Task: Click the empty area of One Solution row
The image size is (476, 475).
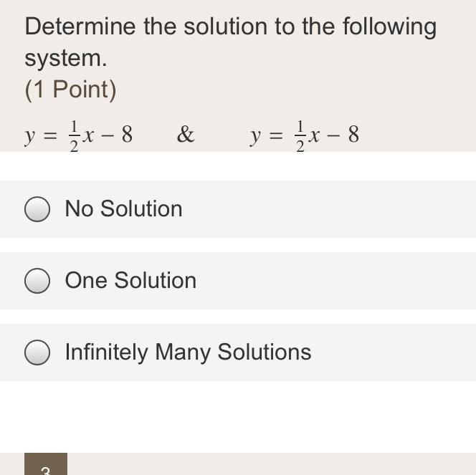Action: 344,281
